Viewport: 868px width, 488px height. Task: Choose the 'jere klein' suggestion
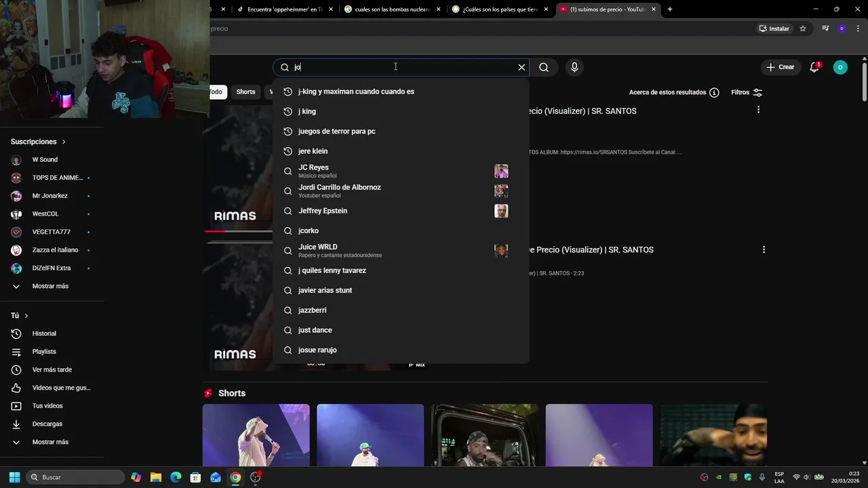click(x=401, y=151)
